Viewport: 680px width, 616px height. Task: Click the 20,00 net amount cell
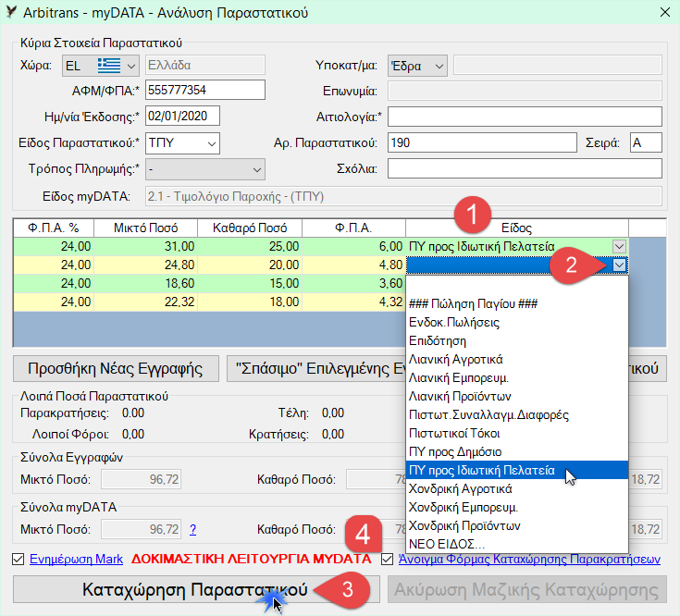pyautogui.click(x=250, y=265)
